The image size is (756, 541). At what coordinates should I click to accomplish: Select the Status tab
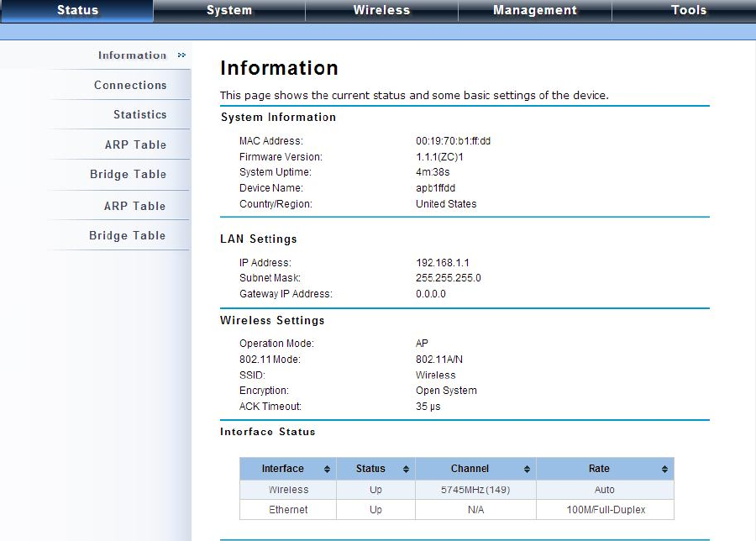point(77,11)
